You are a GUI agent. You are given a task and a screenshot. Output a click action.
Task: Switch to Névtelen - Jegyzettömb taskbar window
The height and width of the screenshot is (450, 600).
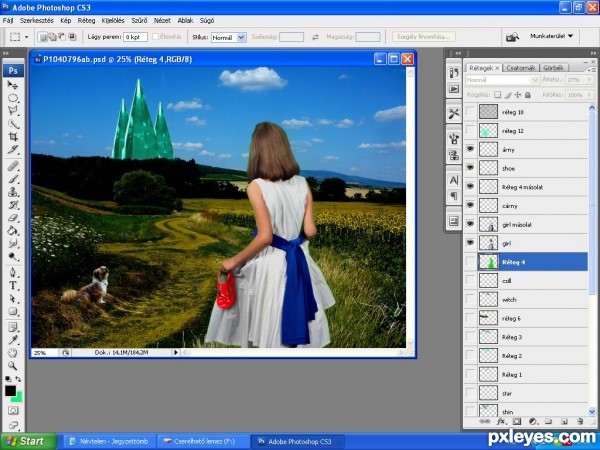coord(109,442)
